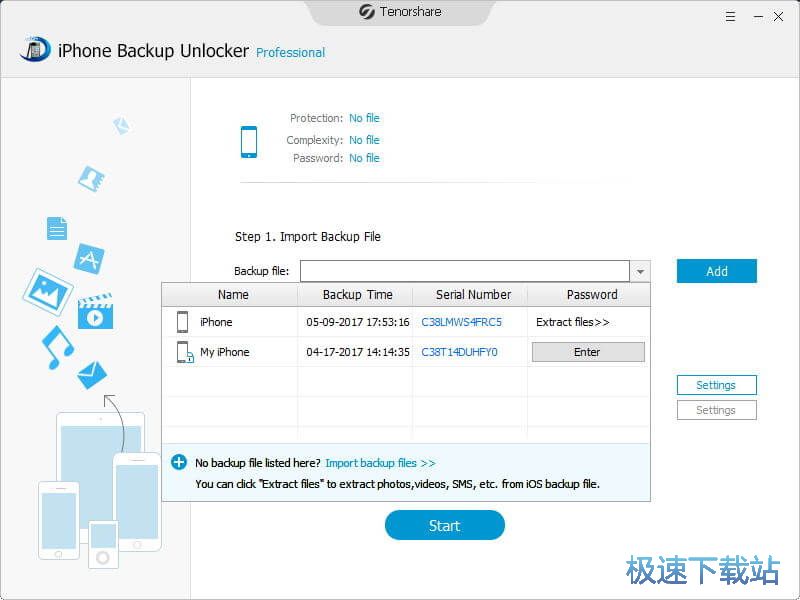
Task: Click Extract files link for iPhone backup
Action: point(572,322)
